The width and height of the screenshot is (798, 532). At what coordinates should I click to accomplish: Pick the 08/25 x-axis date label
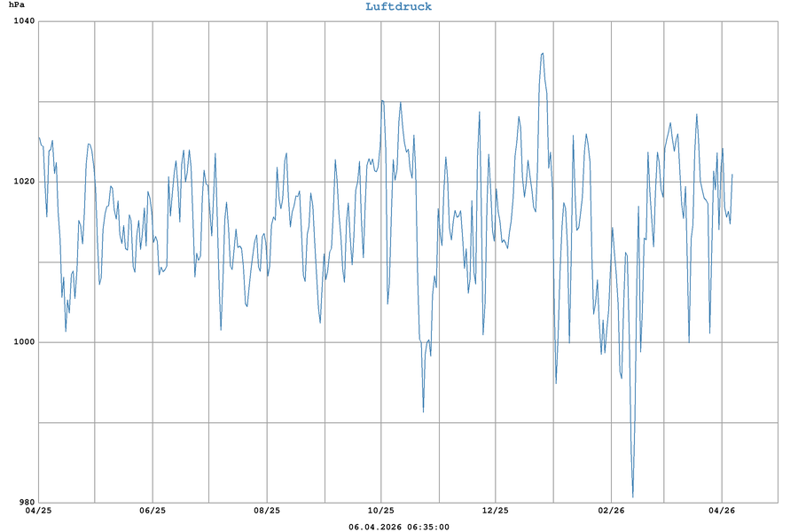pos(267,511)
